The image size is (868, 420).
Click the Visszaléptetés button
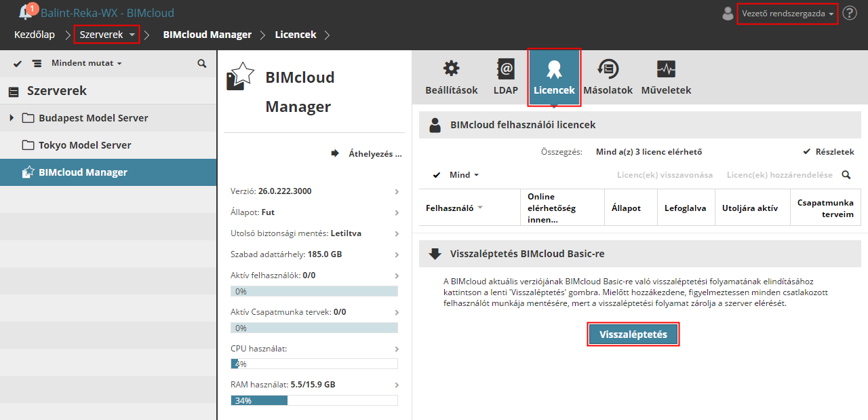(x=633, y=335)
